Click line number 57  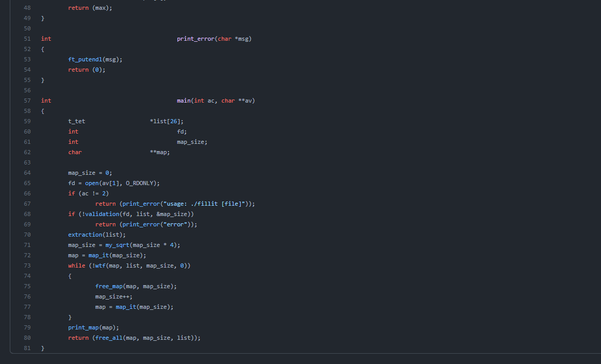27,101
